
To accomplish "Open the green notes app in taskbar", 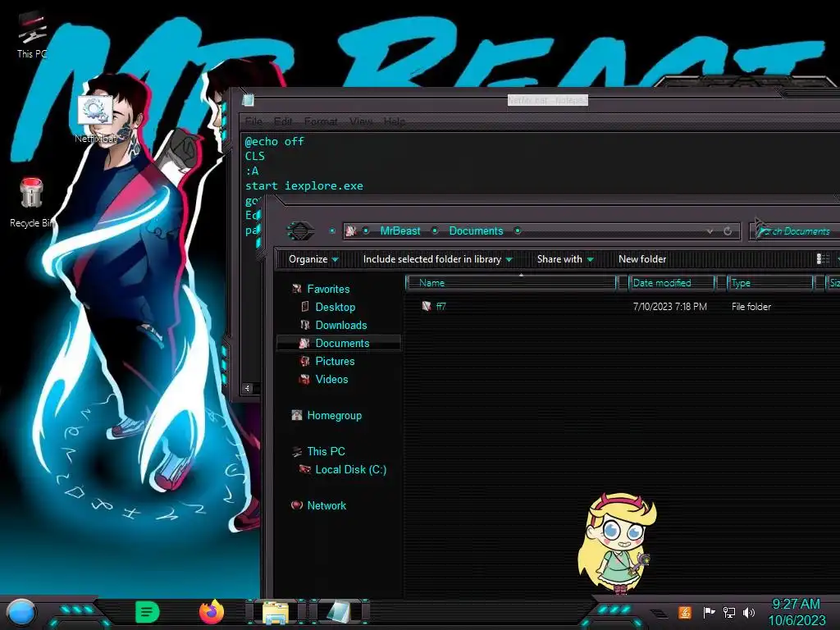I will [147, 612].
